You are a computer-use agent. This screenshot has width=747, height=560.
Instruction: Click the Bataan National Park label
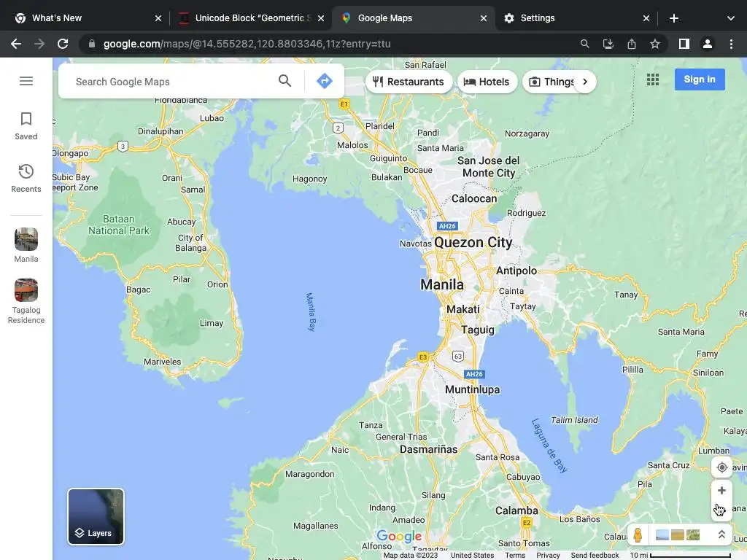tap(119, 225)
